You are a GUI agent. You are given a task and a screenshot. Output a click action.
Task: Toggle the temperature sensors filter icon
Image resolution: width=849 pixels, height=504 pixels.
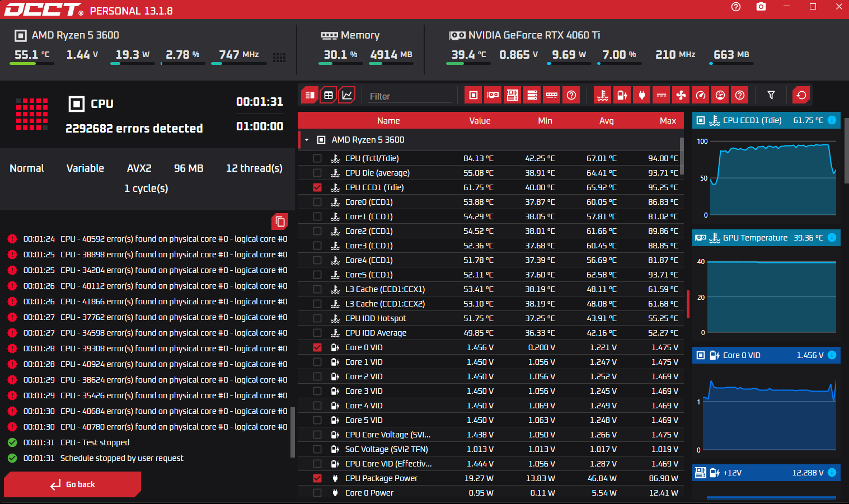603,95
